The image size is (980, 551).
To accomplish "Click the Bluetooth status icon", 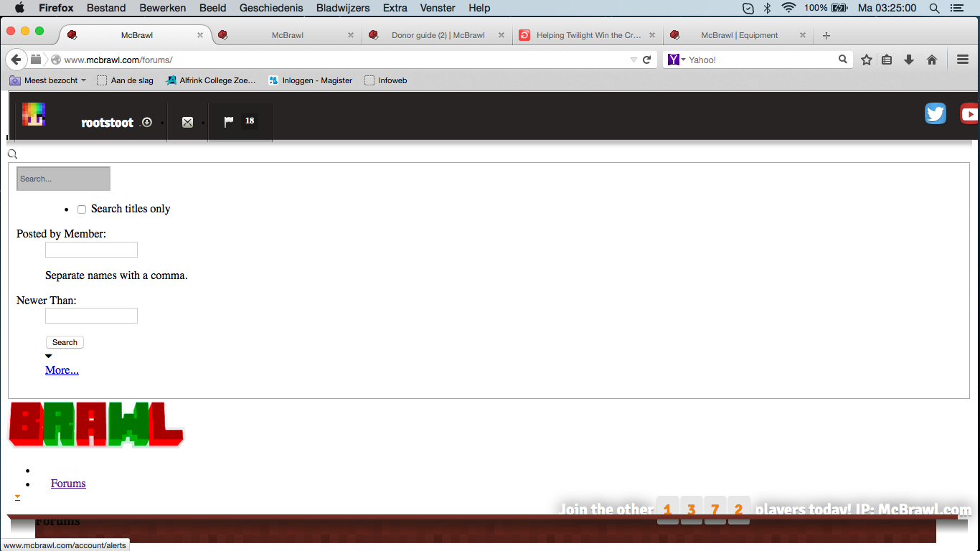I will pos(767,8).
